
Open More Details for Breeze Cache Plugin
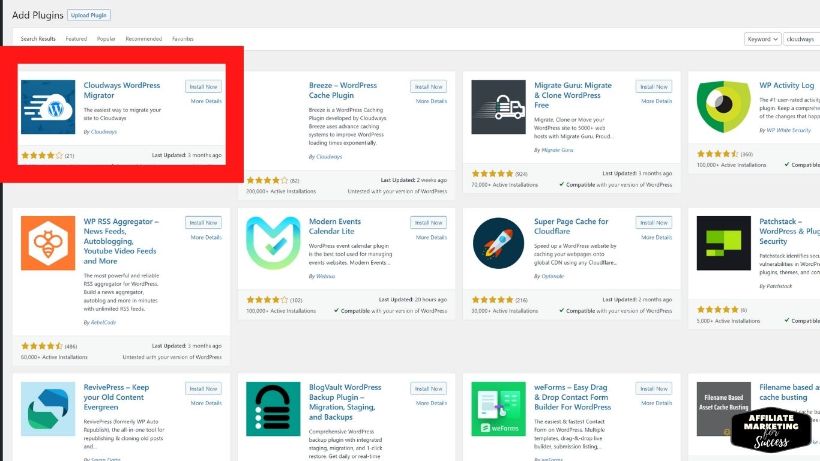pos(431,101)
